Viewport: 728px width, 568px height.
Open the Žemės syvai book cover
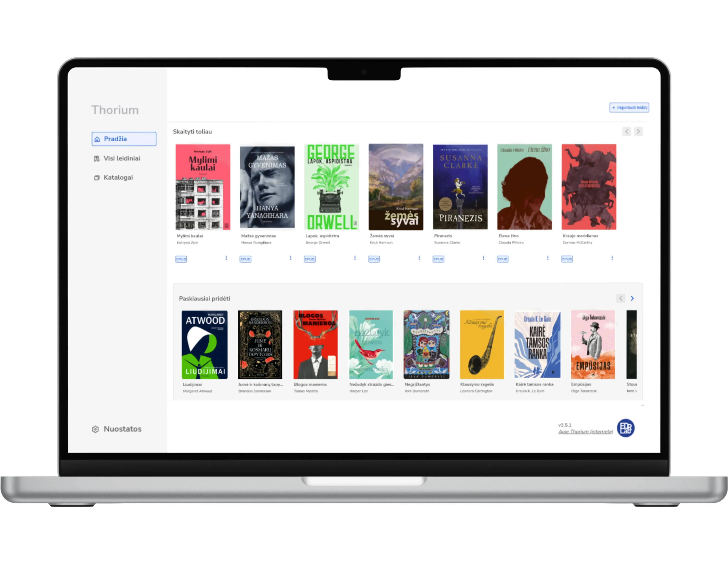tap(396, 187)
